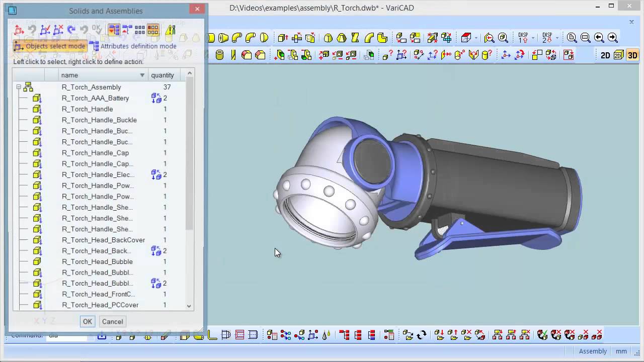Select R_Torch_Head_BackCover in the list
The height and width of the screenshot is (362, 644).
coord(103,240)
